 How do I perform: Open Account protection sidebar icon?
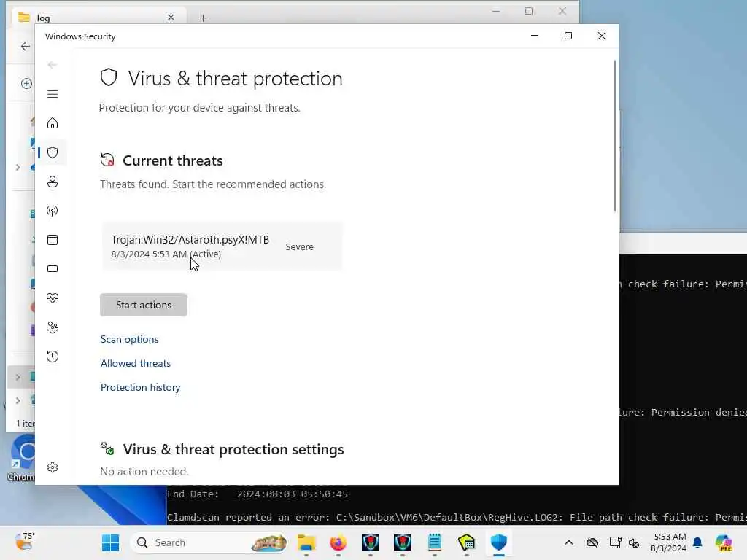53,182
